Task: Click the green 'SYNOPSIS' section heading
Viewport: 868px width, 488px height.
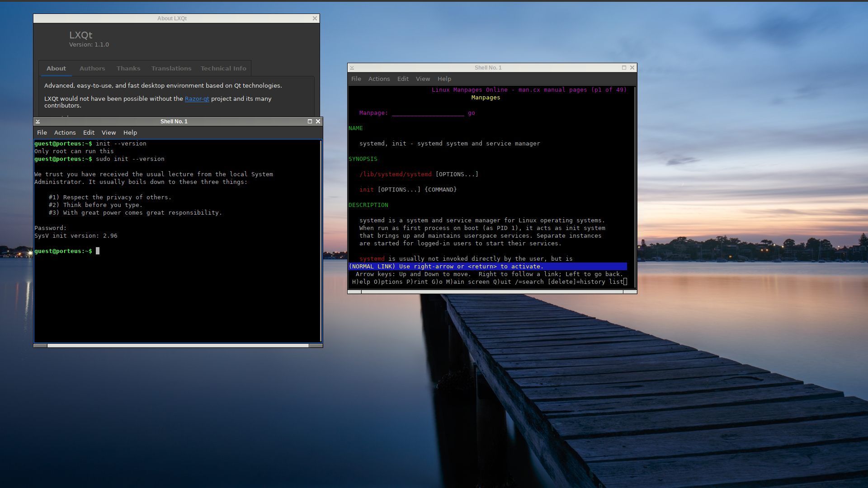Action: (x=363, y=159)
